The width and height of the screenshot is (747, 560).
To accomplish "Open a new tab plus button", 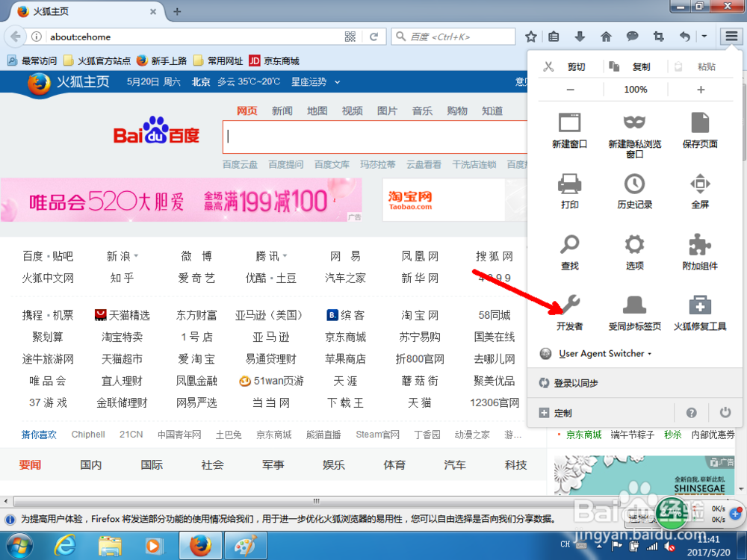I will [177, 11].
